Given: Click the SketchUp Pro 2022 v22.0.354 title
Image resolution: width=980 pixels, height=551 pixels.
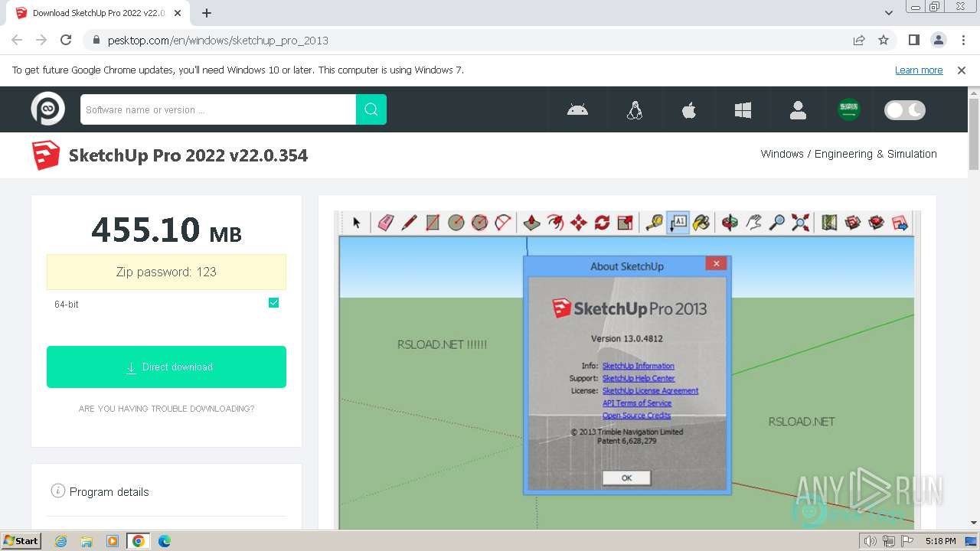Looking at the screenshot, I should 188,155.
